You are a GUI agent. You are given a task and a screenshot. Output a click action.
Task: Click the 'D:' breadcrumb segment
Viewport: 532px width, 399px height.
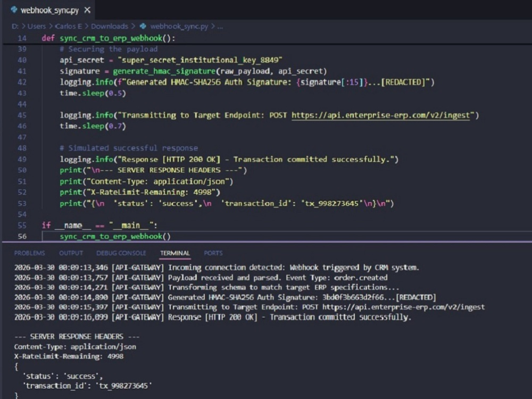point(15,27)
